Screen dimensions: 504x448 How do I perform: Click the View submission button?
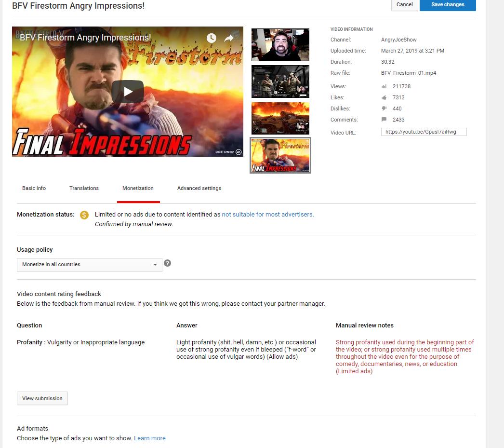42,398
